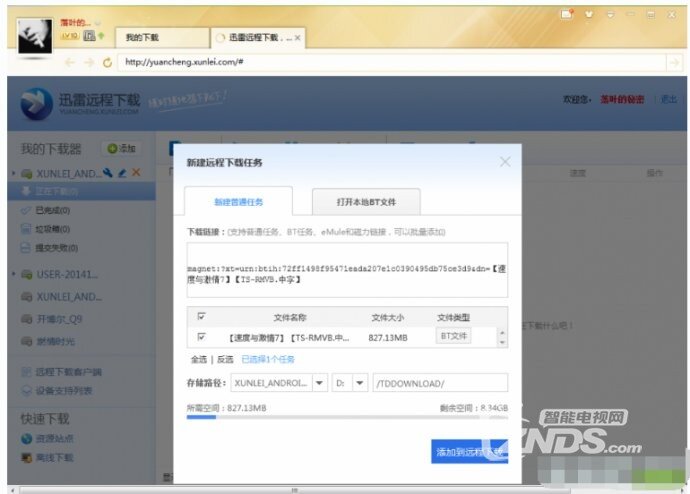The image size is (690, 494).
Task: Select the USER-20141 device
Action: 67,274
